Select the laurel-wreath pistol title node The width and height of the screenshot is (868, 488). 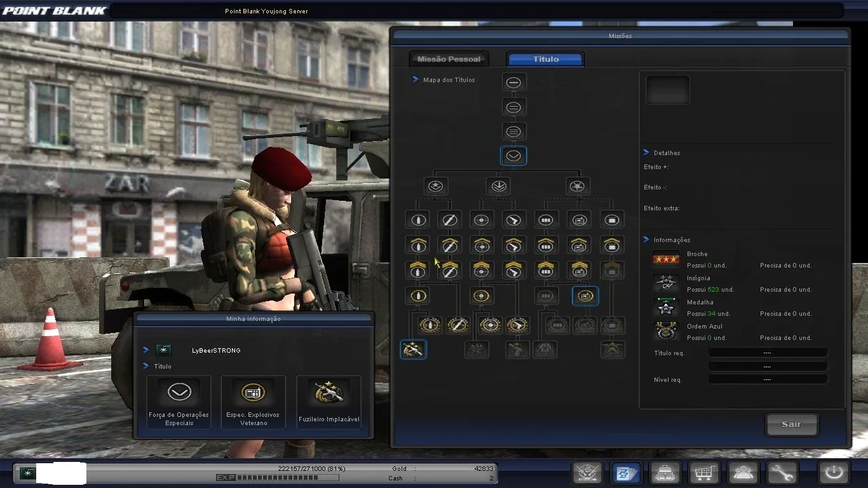tap(518, 325)
